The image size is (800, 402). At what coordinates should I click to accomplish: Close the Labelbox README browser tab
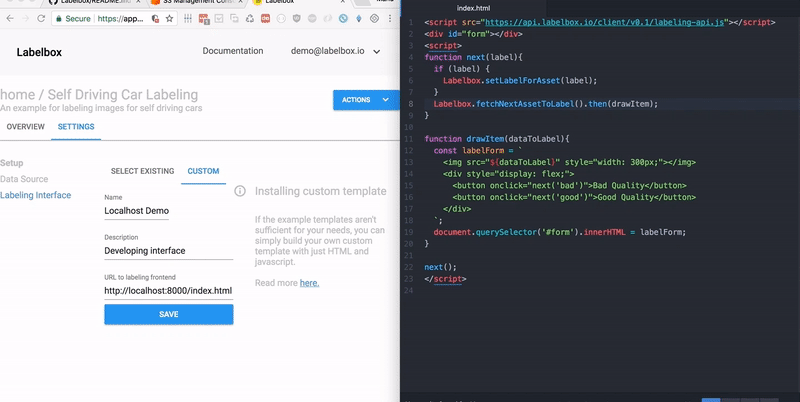tap(138, 2)
